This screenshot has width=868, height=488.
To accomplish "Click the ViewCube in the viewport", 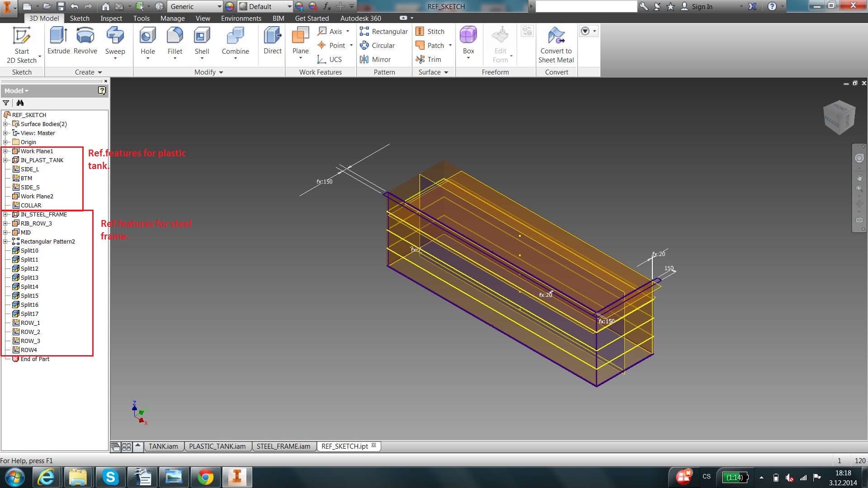I will tap(839, 117).
